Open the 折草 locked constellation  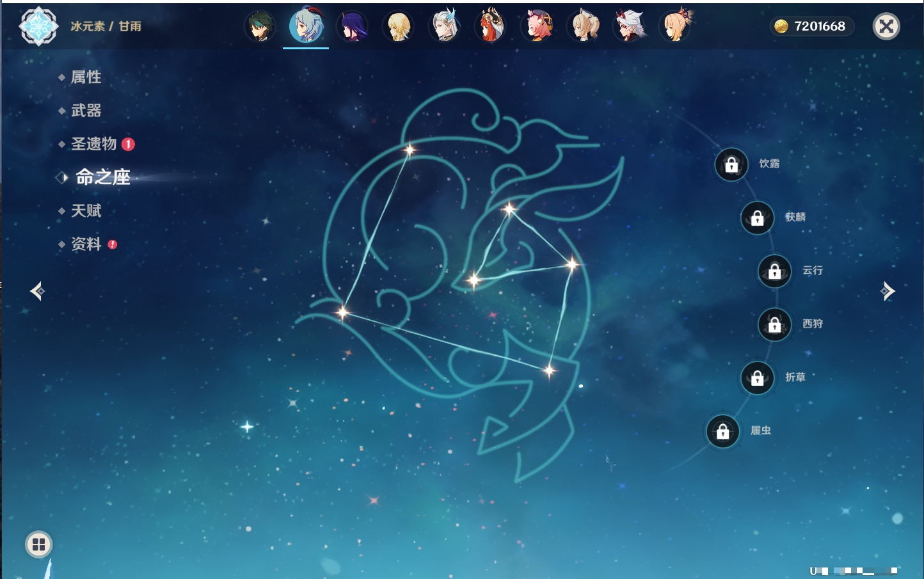tap(757, 378)
